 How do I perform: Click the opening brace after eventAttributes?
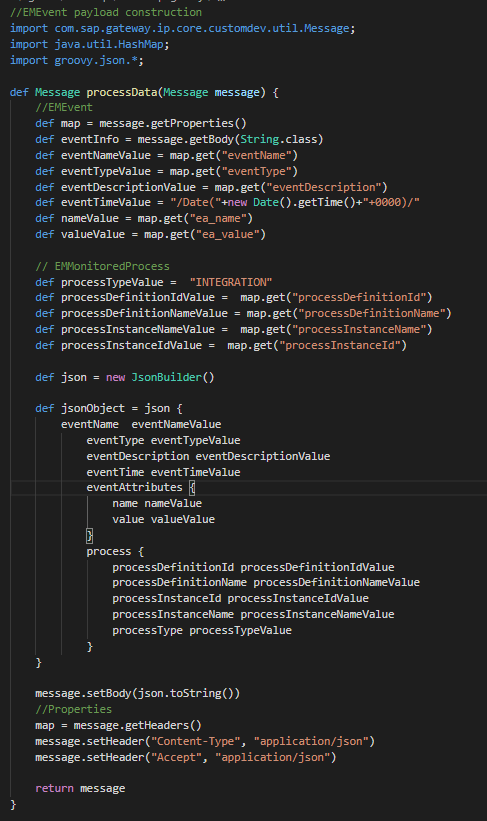point(192,487)
